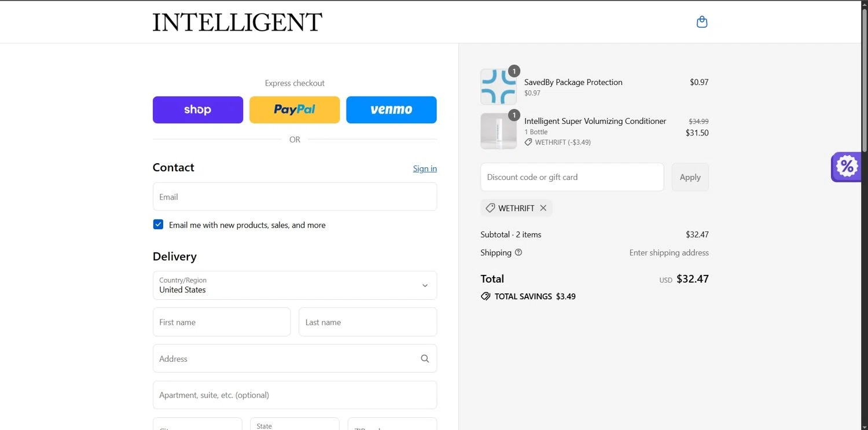Focus the Discount code or gift card field
Image resolution: width=868 pixels, height=430 pixels.
(572, 177)
